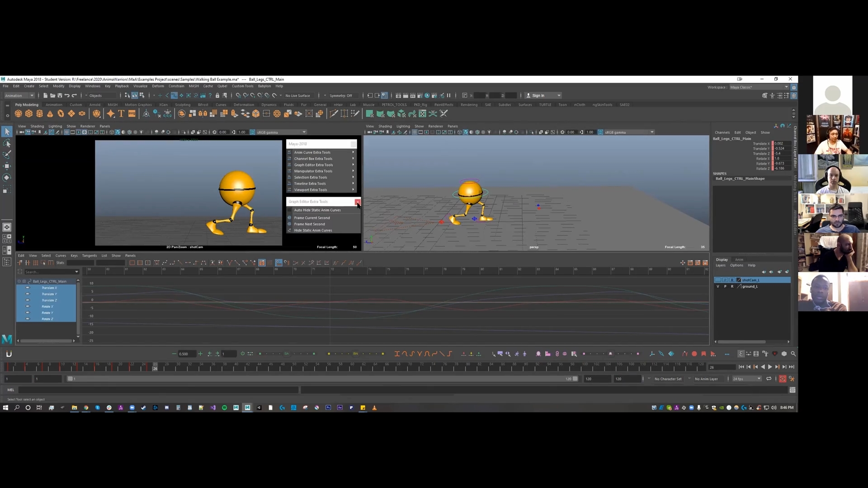This screenshot has width=868, height=488.
Task: Toggle the BA marker button above timeline
Action: tap(286, 354)
